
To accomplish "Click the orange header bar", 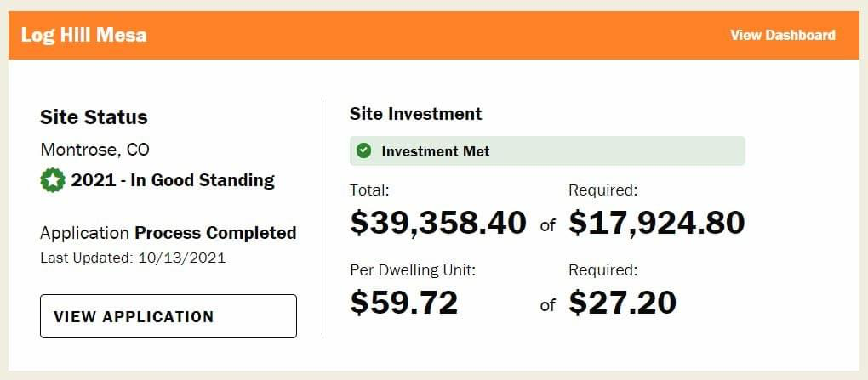I will 434,36.
